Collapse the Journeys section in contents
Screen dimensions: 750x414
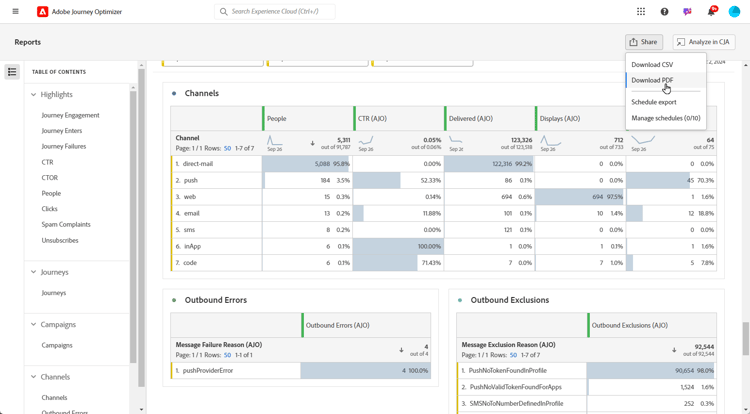pyautogui.click(x=33, y=272)
